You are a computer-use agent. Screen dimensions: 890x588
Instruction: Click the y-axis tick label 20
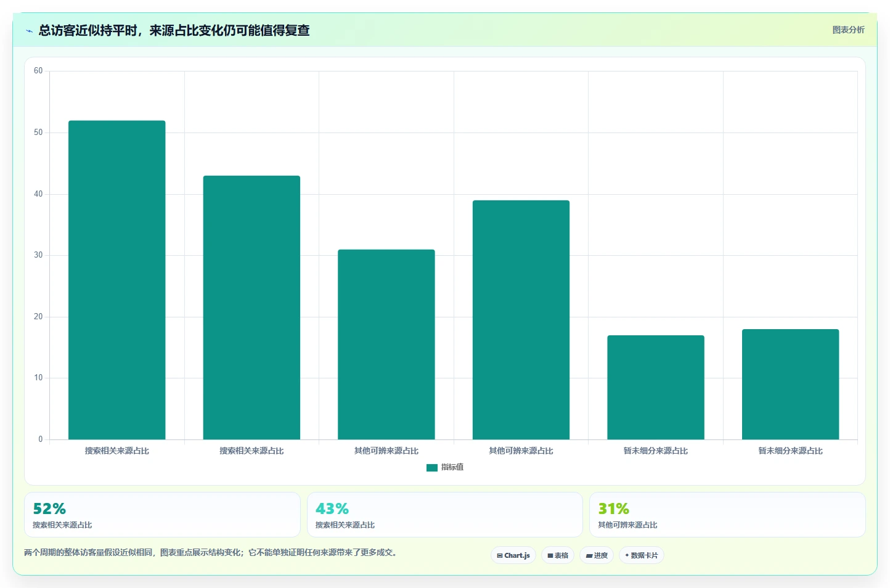point(38,317)
